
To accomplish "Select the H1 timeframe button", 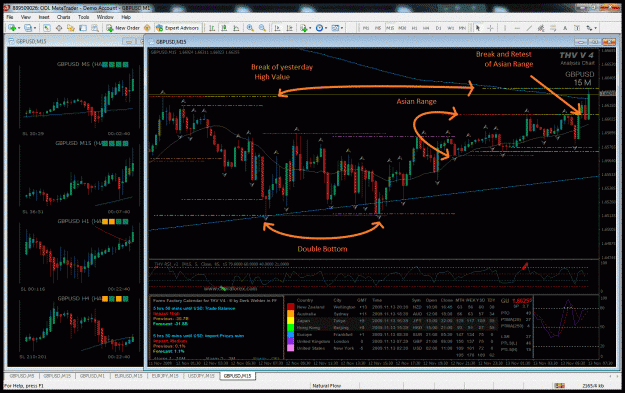I will pyautogui.click(x=415, y=28).
